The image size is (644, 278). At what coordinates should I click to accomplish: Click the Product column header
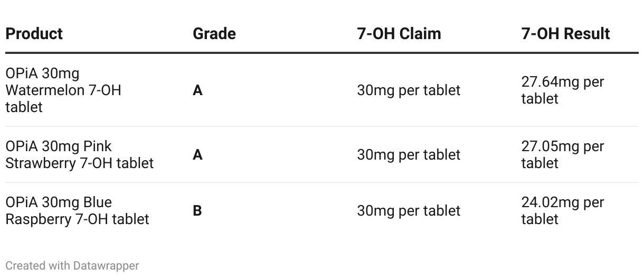point(34,34)
